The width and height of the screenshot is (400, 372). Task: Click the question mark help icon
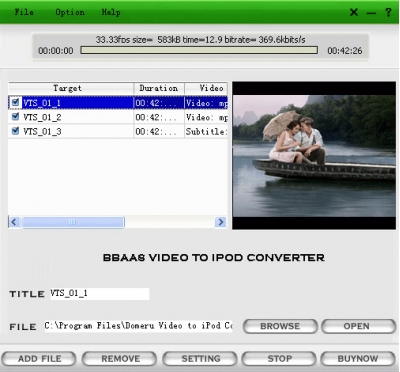pyautogui.click(x=388, y=13)
